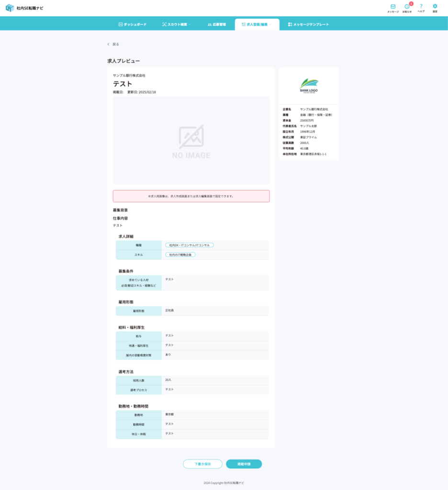Open the 設定 gear icon
Image resolution: width=448 pixels, height=490 pixels.
(x=435, y=8)
